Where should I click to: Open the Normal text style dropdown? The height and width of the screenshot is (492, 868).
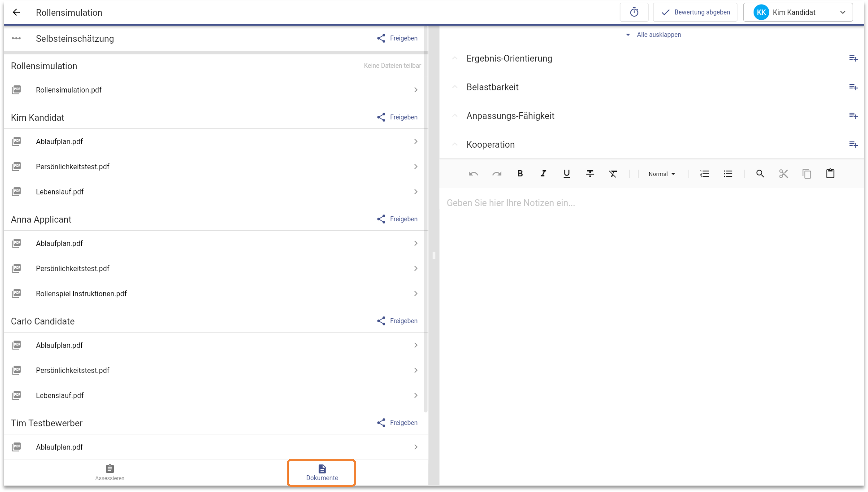tap(661, 174)
